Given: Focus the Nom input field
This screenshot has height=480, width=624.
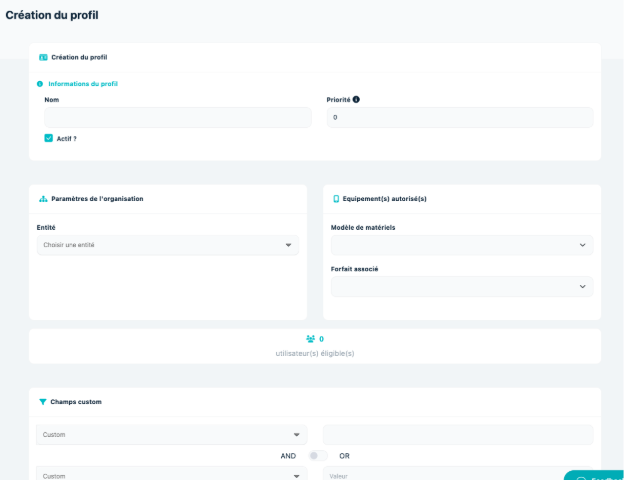Looking at the screenshot, I should click(178, 117).
